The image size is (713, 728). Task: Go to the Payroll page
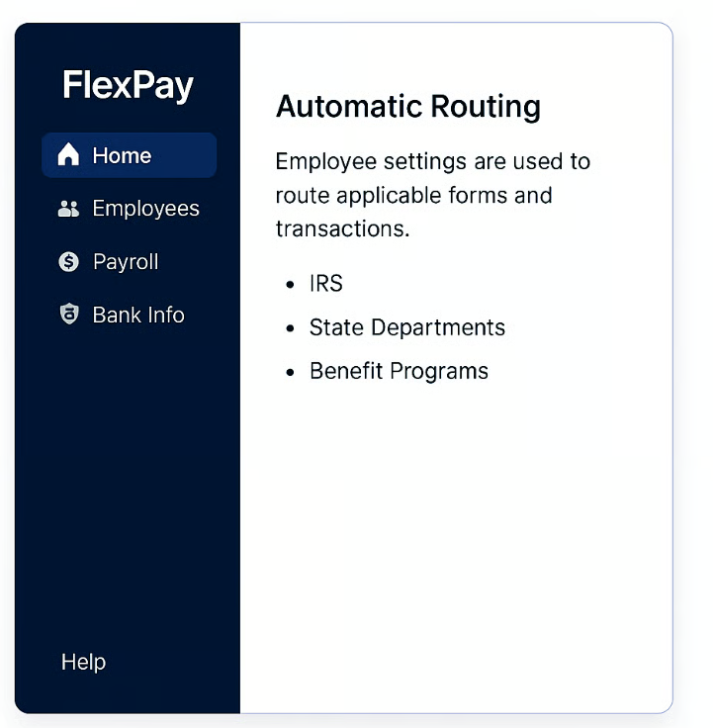tap(126, 262)
